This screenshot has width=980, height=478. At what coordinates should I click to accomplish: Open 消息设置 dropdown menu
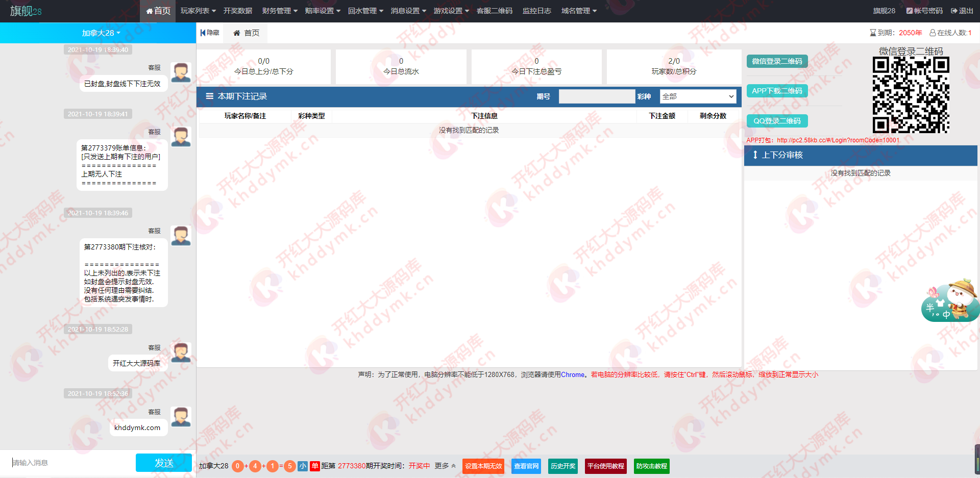point(408,11)
